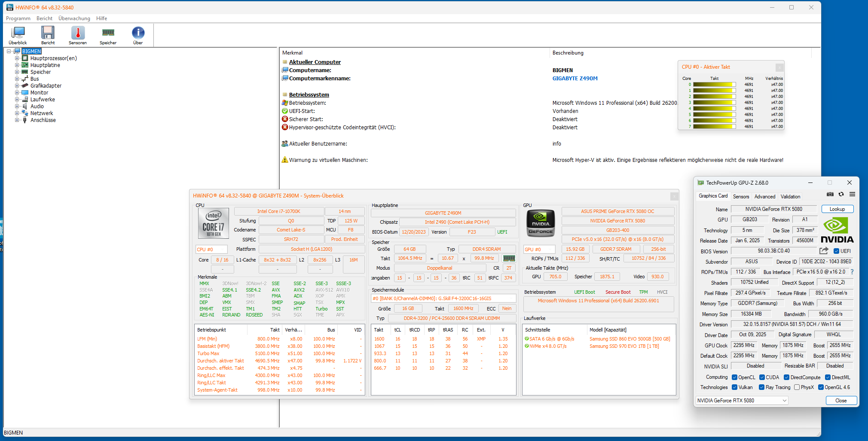868x441 pixels.
Task: Open the GPU #0 selector dropdown
Action: [539, 249]
